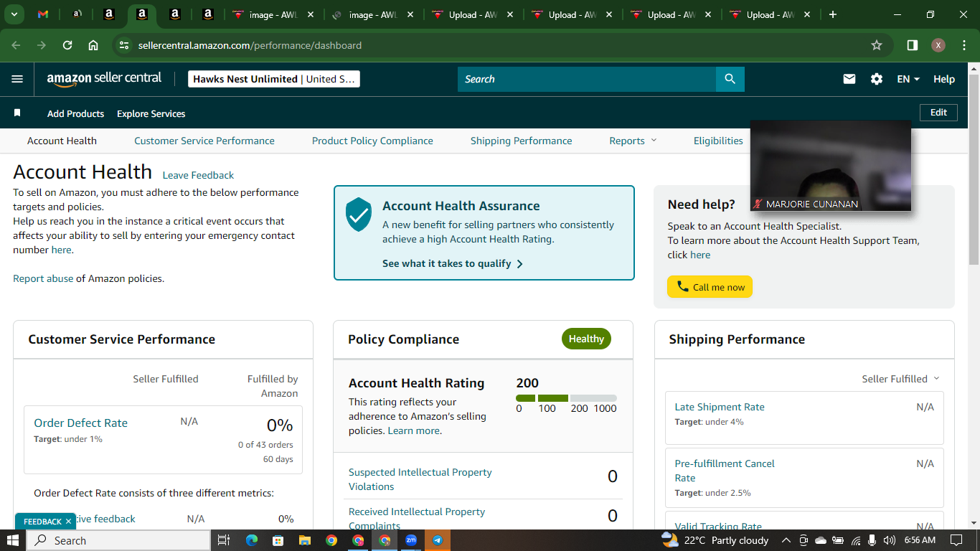Click the search magnifier button

730,79
